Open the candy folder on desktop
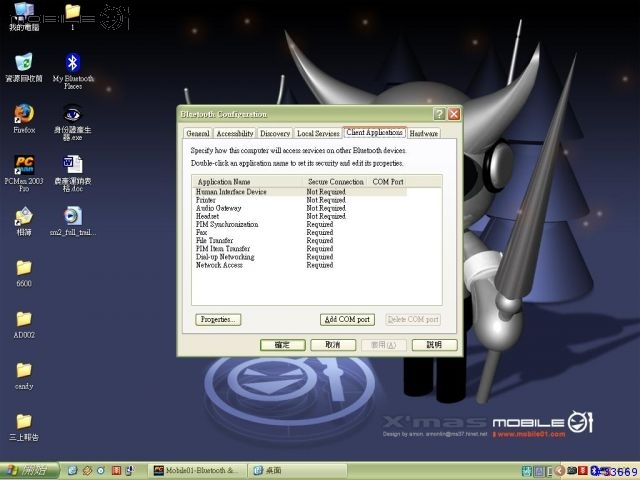This screenshot has height=480, width=640. pyautogui.click(x=24, y=376)
